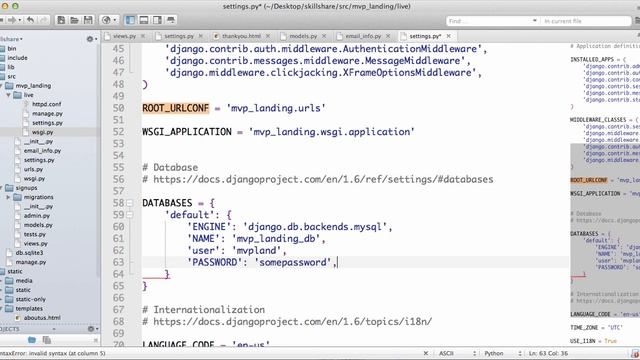The image size is (640, 360).
Task: Close the models.py tab
Action: click(x=324, y=36)
